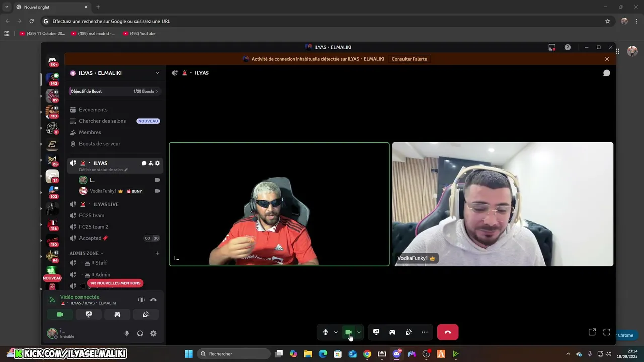The height and width of the screenshot is (362, 644).
Task: Open Discord direct messages home icon
Action: 52,62
